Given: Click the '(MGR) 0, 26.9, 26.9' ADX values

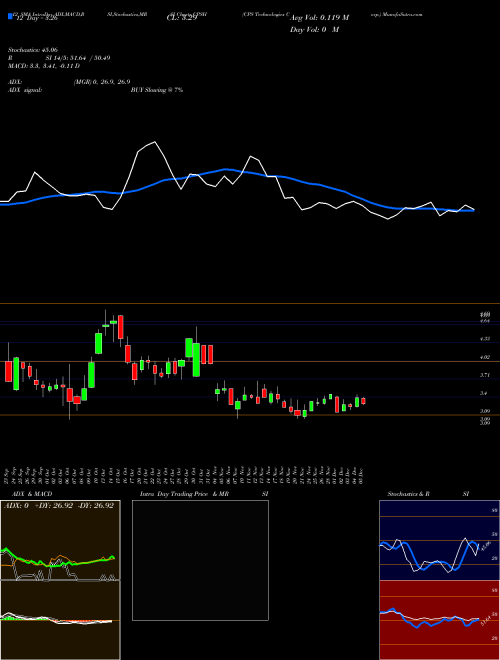Looking at the screenshot, I should click(x=102, y=82).
